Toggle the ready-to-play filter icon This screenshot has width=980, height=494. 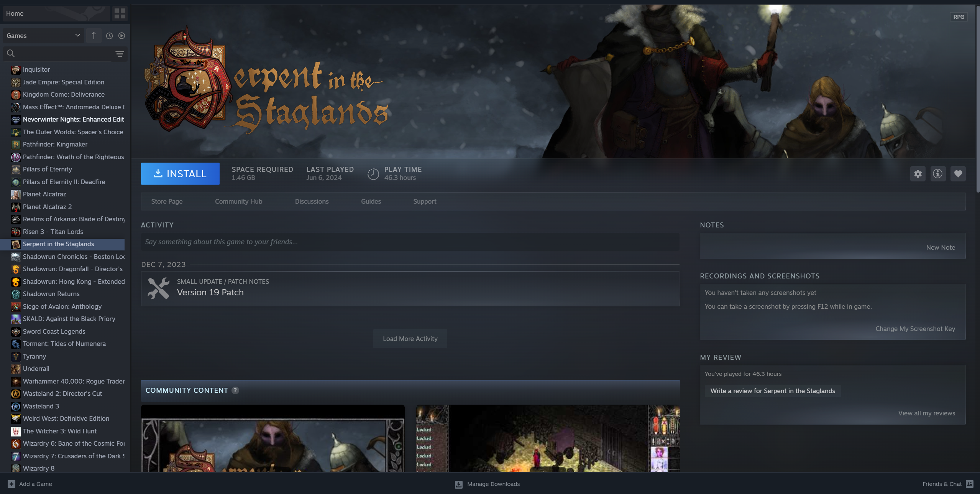coord(121,36)
